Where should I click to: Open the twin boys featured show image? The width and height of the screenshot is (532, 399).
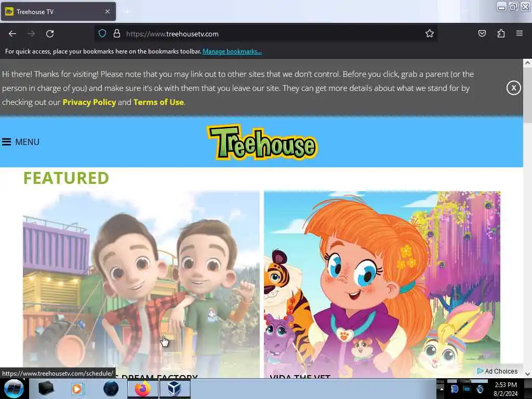click(141, 284)
